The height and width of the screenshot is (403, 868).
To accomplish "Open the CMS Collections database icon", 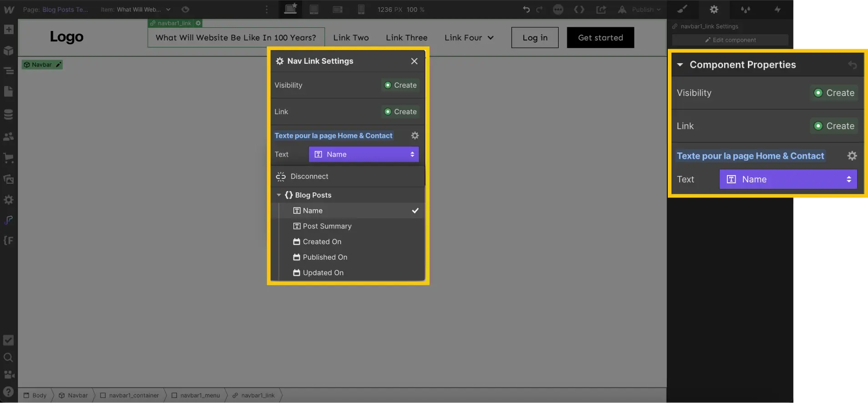I will point(9,114).
